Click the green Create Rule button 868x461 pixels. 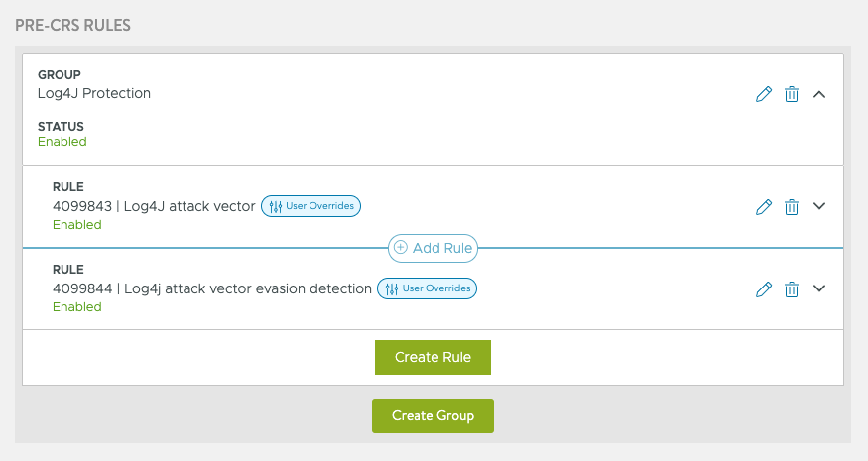[433, 358]
